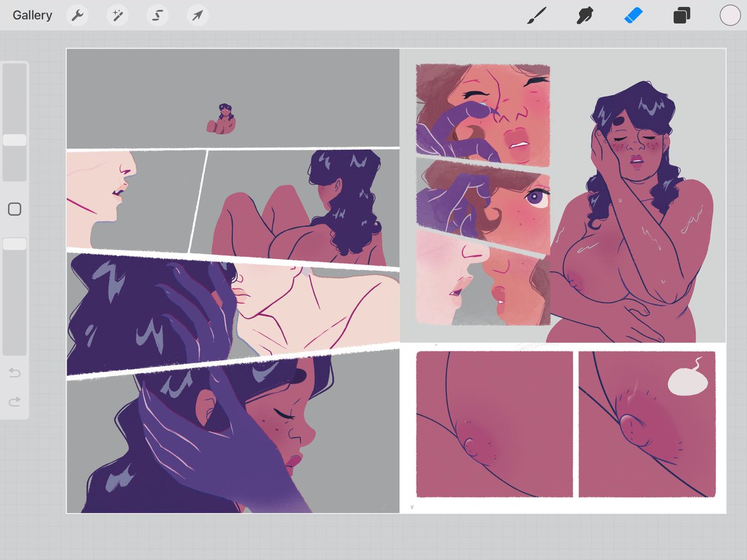
Task: Activate the Selection tool
Action: [157, 16]
